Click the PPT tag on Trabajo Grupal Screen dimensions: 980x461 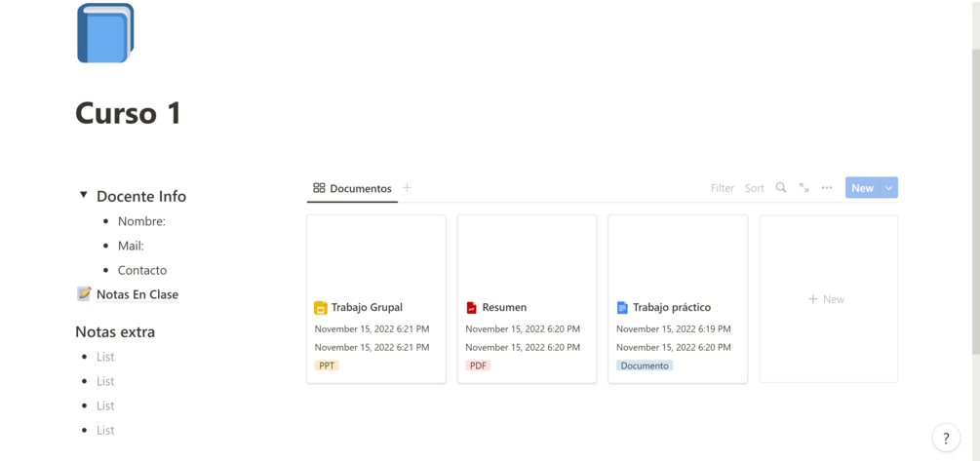[x=327, y=365]
